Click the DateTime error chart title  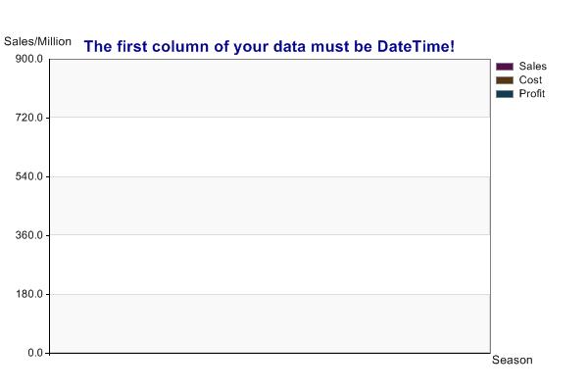click(x=269, y=46)
